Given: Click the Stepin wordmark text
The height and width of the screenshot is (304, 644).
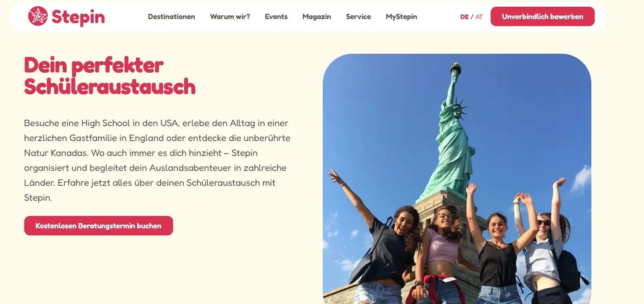Looking at the screenshot, I should 78,17.
